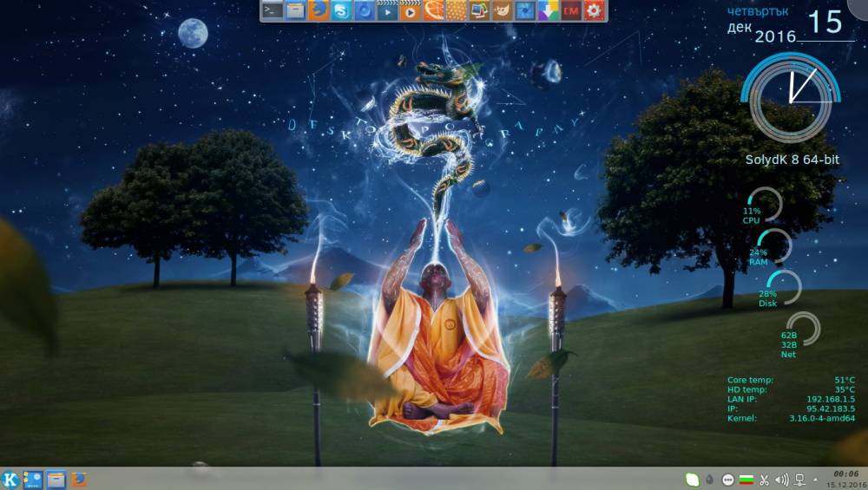Open the network connection tray icon
The image size is (868, 490).
pyautogui.click(x=800, y=480)
